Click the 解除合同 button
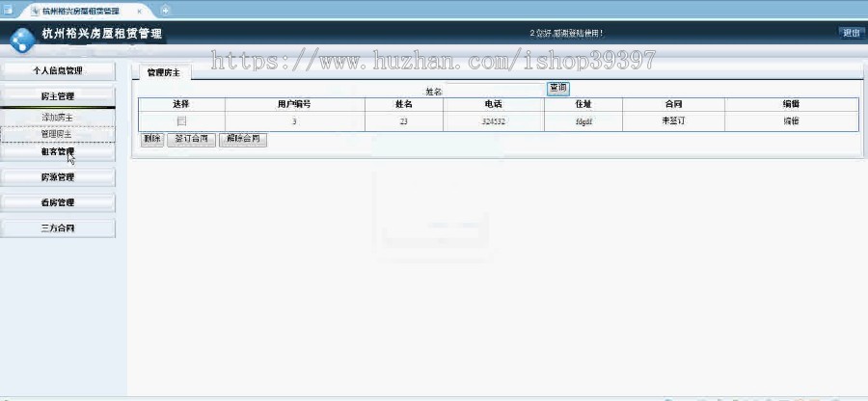Viewport: 868px width, 401px height. click(x=243, y=139)
